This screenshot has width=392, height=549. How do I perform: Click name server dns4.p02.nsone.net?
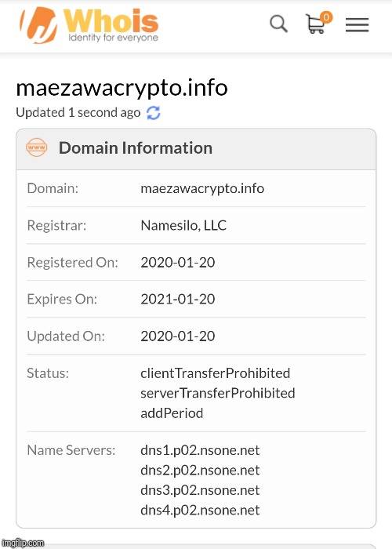coord(200,510)
